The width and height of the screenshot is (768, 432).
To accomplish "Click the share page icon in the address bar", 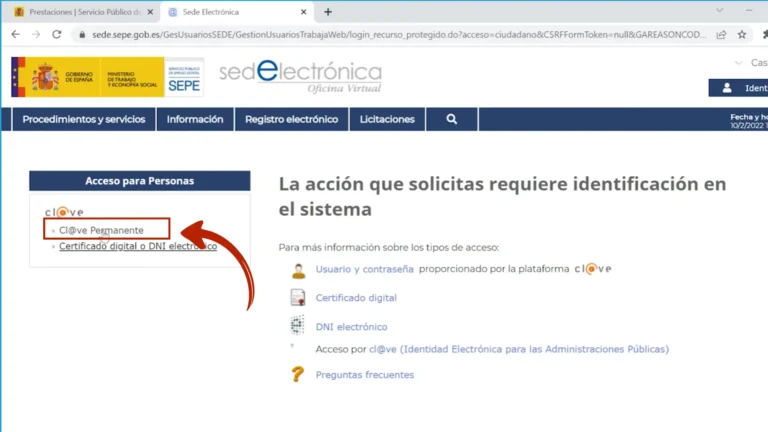I will pos(721,35).
